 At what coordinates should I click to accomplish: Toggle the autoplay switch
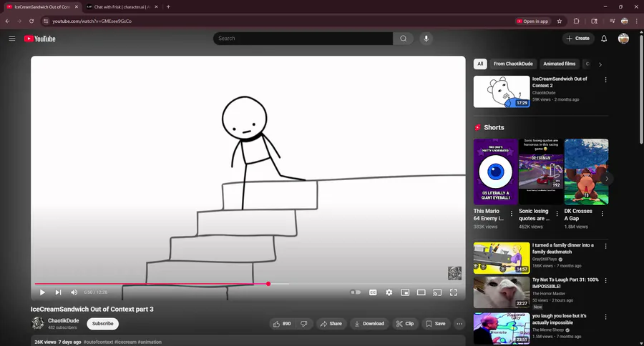tap(356, 292)
